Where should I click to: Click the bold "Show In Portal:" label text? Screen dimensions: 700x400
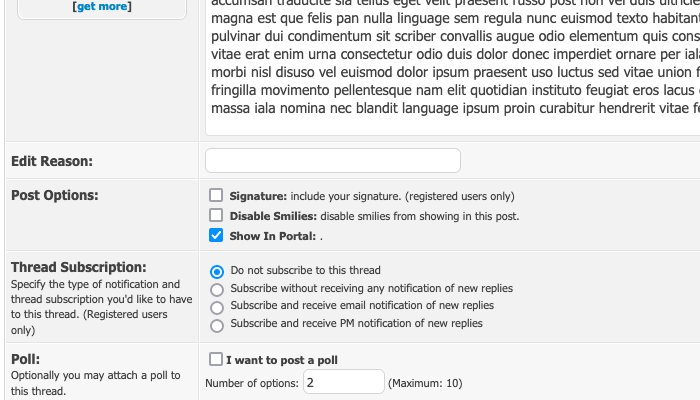[272, 237]
